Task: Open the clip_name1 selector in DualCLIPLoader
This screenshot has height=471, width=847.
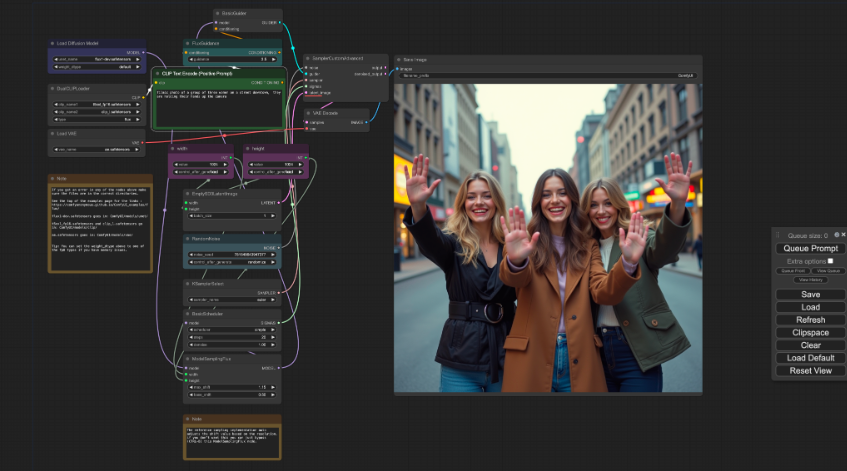Action: tap(97, 104)
